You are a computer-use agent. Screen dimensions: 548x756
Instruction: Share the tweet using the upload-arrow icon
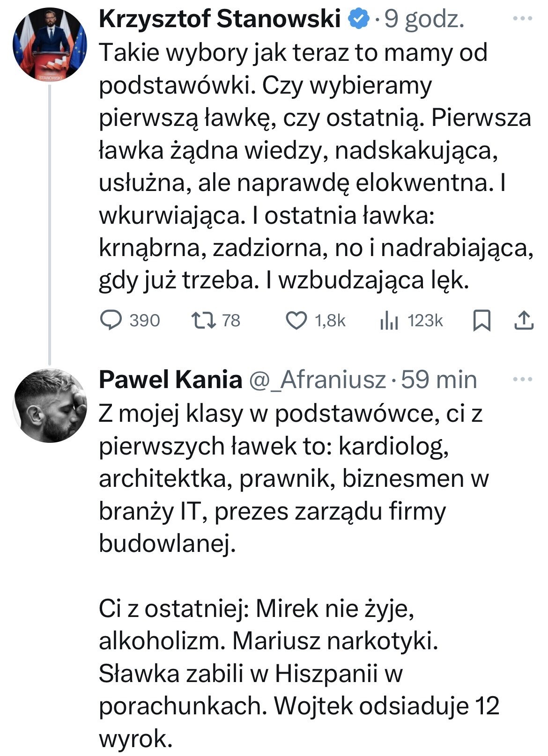(524, 321)
